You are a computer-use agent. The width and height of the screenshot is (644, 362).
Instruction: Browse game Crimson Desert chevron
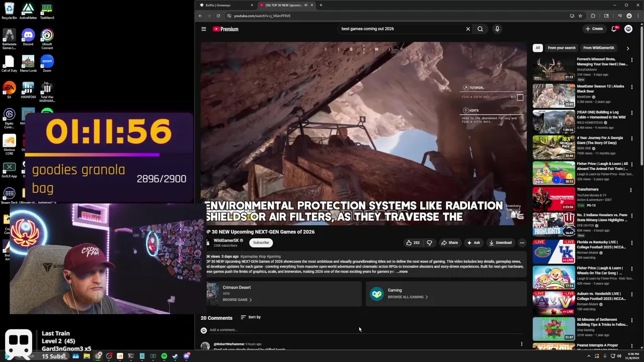click(x=251, y=300)
